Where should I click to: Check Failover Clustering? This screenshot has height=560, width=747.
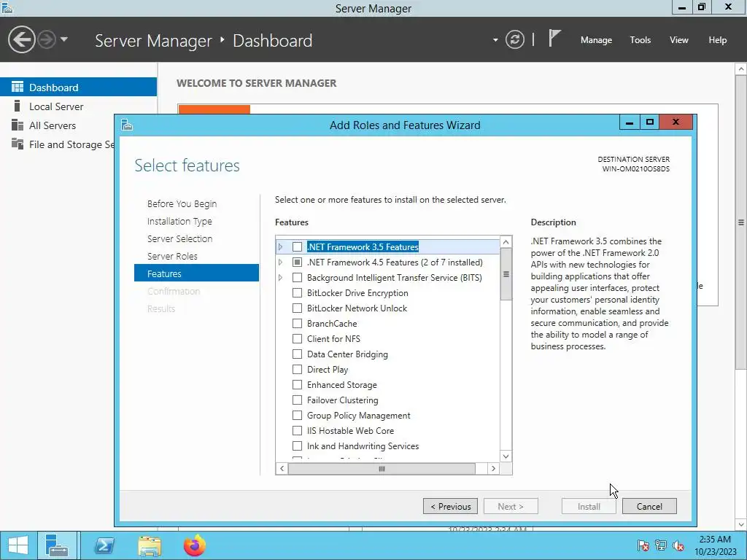pyautogui.click(x=298, y=400)
